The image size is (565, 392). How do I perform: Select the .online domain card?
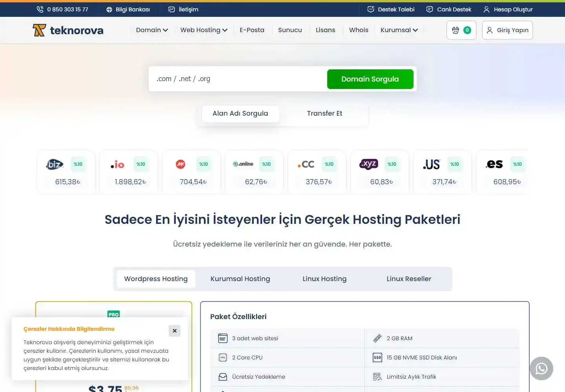pos(254,172)
